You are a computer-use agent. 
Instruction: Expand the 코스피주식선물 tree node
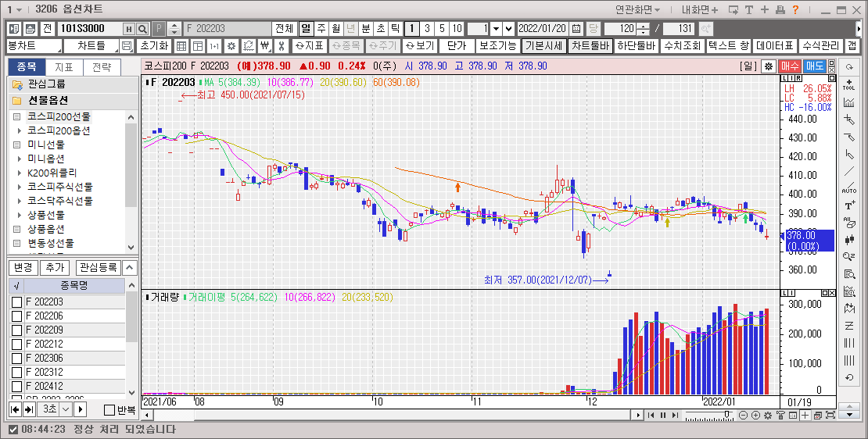pos(20,187)
